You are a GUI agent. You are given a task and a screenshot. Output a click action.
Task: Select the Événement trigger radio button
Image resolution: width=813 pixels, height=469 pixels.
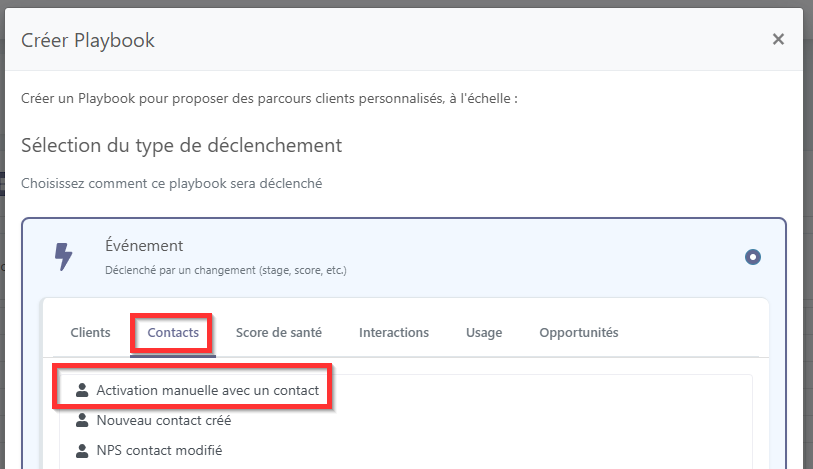752,257
